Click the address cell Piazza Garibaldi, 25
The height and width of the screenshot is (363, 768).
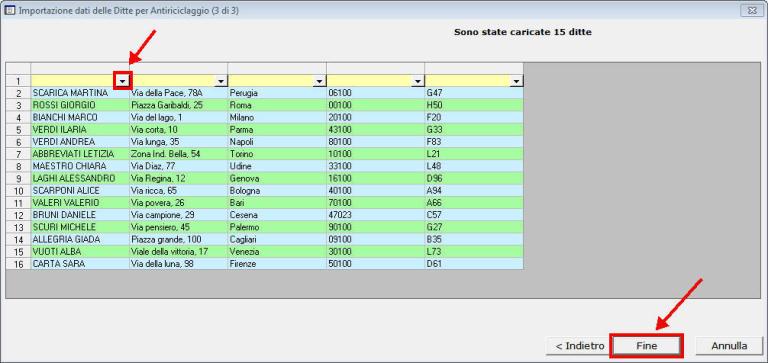(178, 105)
